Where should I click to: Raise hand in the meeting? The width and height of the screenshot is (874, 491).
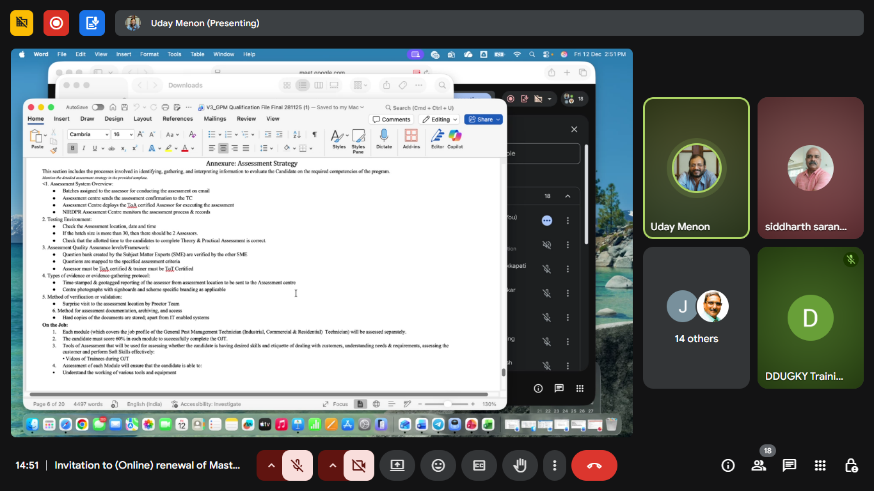(x=520, y=465)
